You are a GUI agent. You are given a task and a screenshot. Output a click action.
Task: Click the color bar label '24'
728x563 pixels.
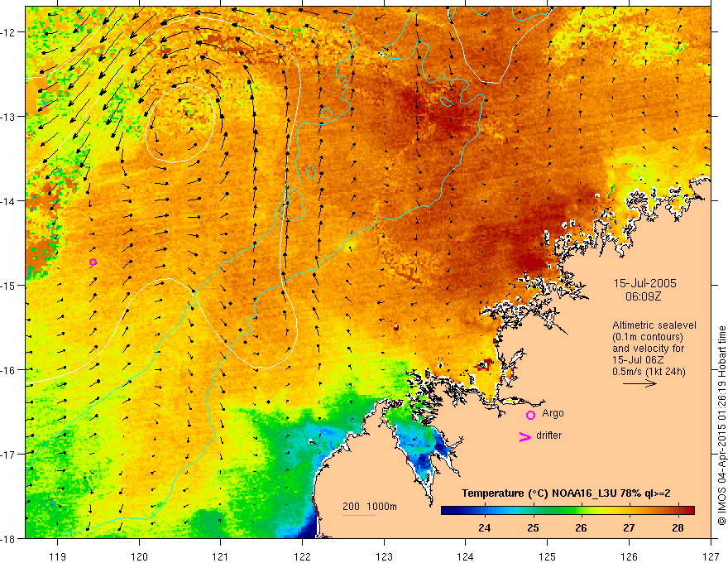coord(484,527)
